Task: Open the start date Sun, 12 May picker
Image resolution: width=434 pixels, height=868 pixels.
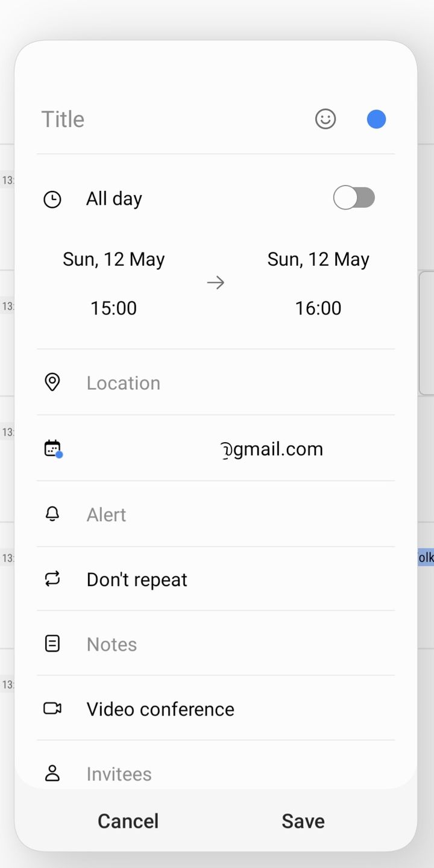Action: [114, 260]
